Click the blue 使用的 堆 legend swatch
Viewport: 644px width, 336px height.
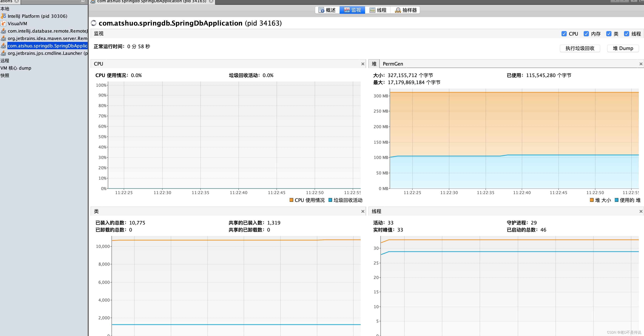click(x=616, y=200)
